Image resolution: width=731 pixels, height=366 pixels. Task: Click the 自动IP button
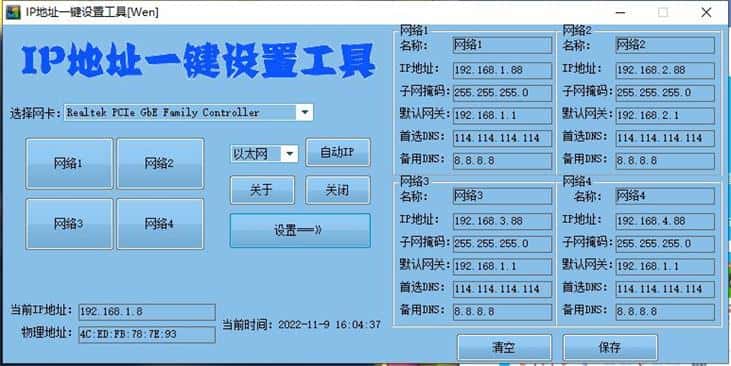[x=338, y=152]
